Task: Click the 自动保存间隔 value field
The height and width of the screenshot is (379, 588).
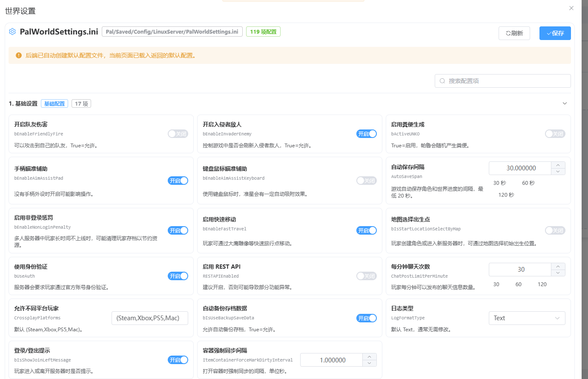Action: (520, 168)
